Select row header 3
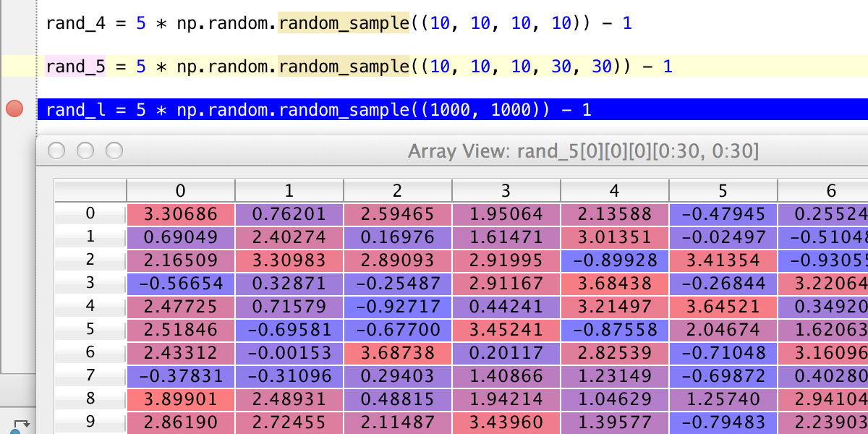The image size is (868, 434). (x=90, y=283)
